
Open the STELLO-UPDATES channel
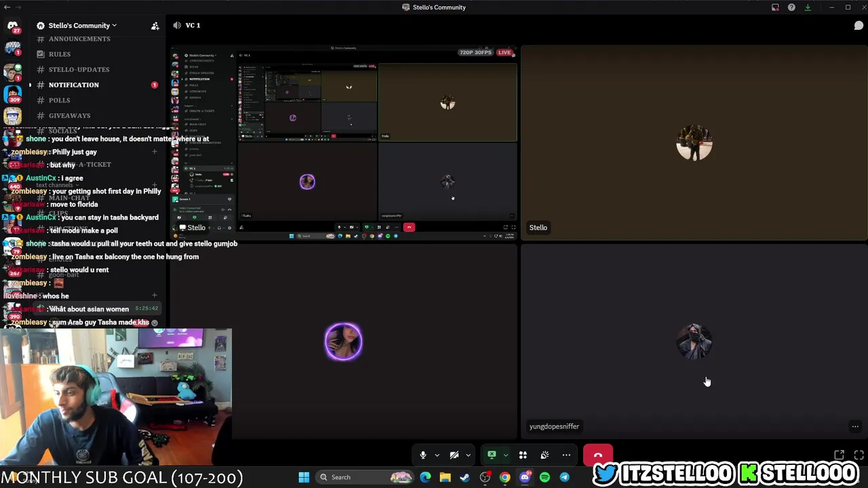pyautogui.click(x=79, y=69)
